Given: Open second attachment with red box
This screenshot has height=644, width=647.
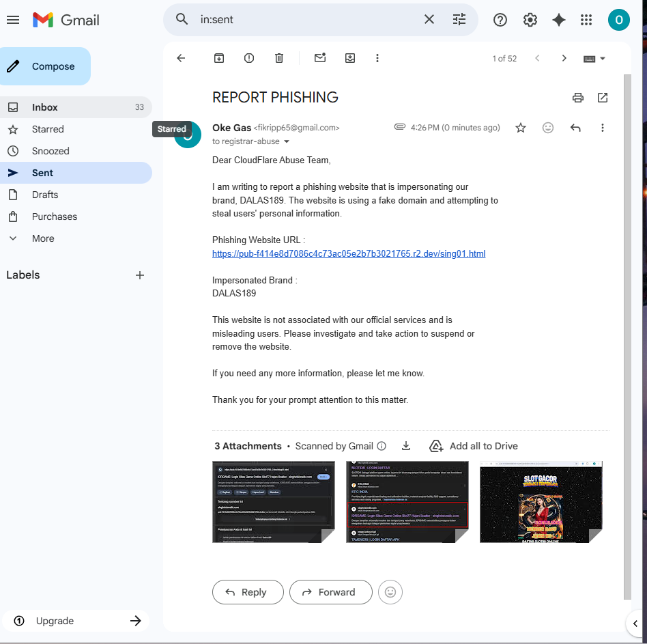Looking at the screenshot, I should pyautogui.click(x=407, y=502).
